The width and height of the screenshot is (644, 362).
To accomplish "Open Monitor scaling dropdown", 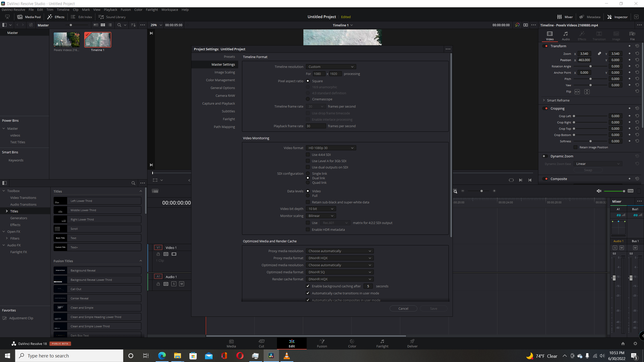I will click(321, 216).
